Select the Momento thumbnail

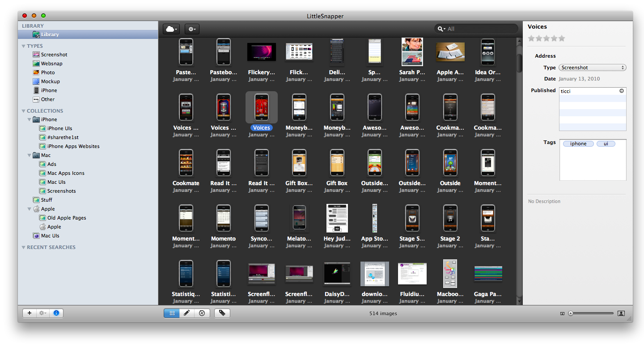[224, 218]
